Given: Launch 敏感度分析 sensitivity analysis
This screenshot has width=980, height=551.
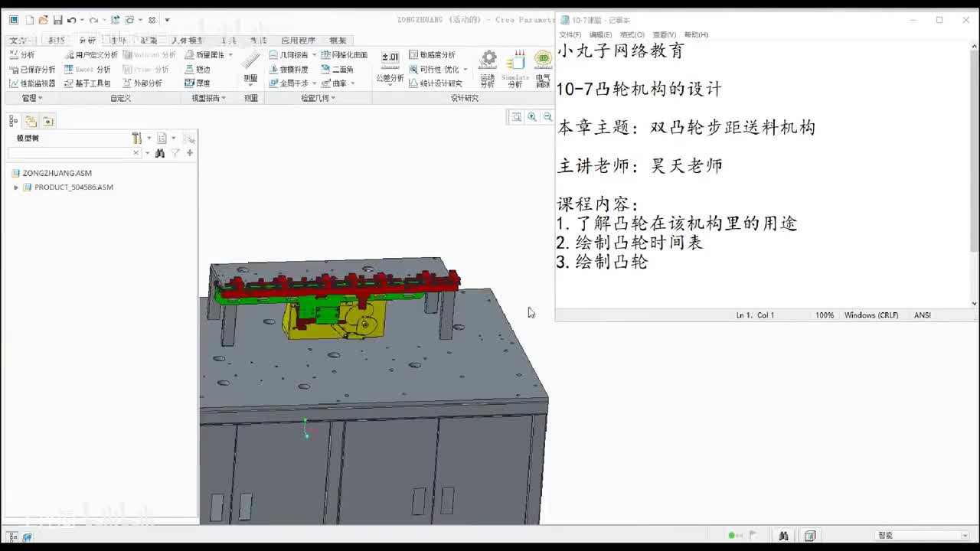Looking at the screenshot, I should click(x=433, y=55).
